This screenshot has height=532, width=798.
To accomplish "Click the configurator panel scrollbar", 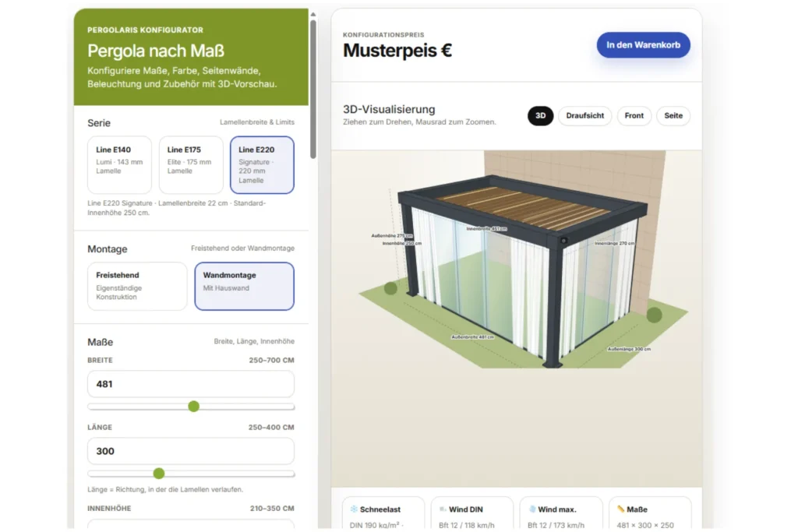I will click(x=313, y=89).
